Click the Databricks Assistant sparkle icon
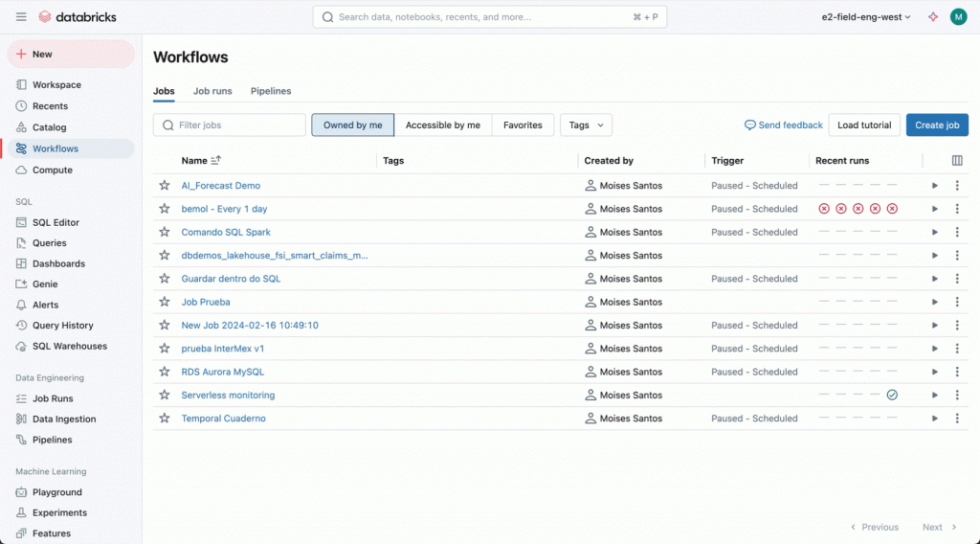 click(x=933, y=17)
